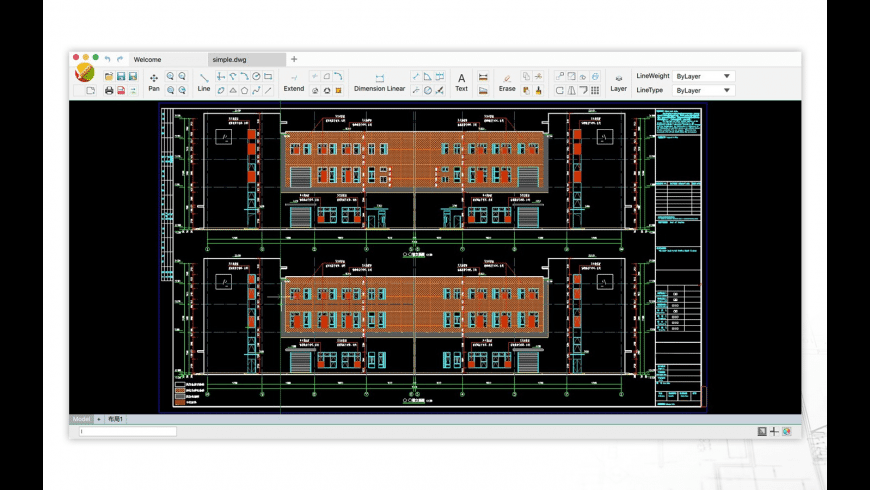Click the Save As disk icon

point(133,76)
